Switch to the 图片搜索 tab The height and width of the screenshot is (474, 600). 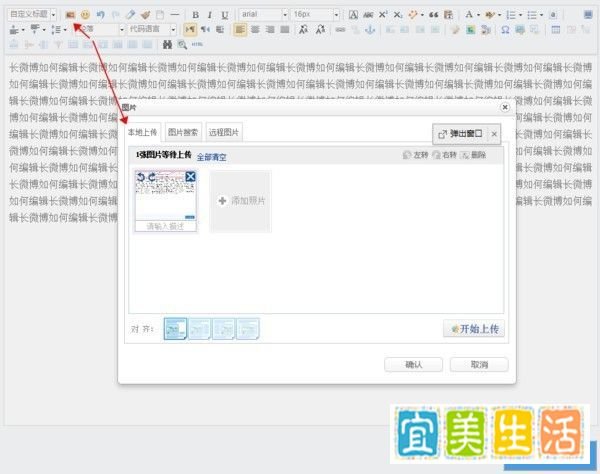183,132
